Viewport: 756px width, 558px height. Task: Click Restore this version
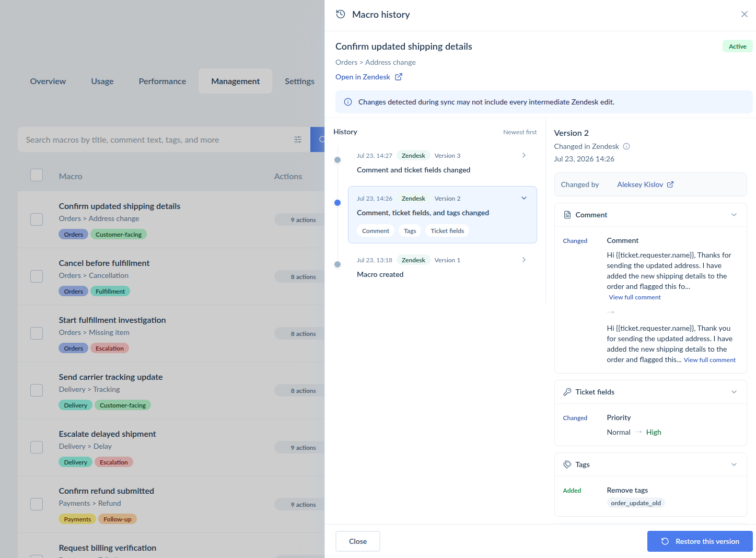(700, 541)
